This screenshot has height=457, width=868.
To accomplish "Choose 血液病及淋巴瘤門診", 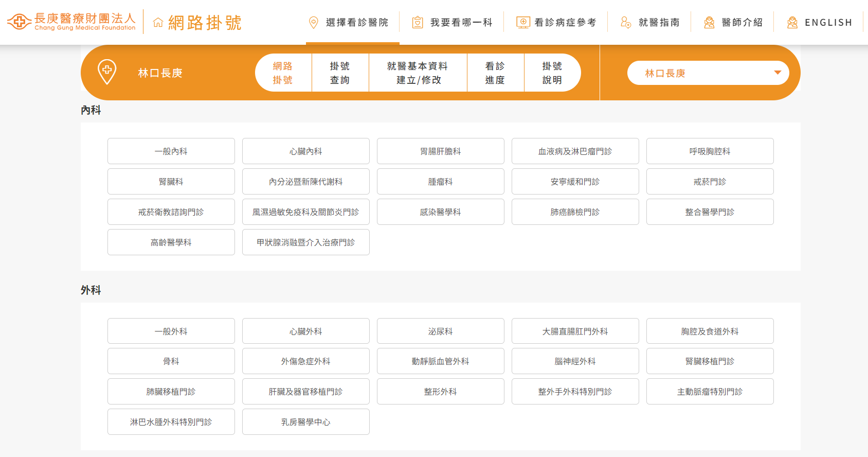I will 575,151.
